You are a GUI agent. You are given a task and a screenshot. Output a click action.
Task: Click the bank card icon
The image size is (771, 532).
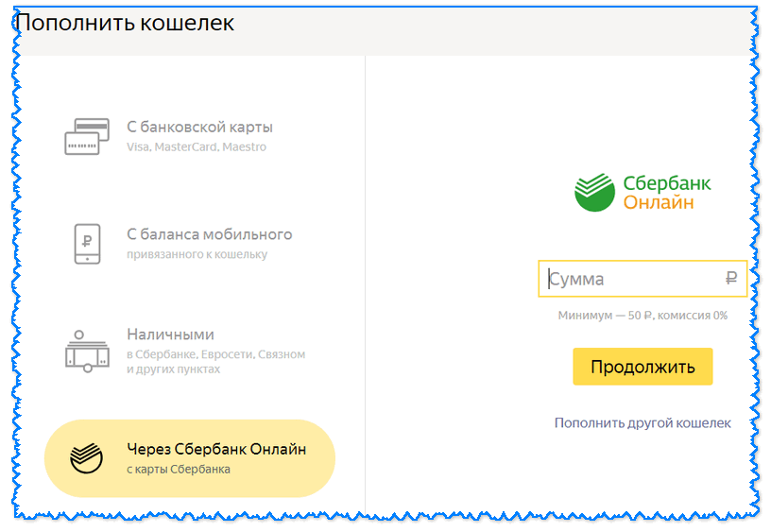pyautogui.click(x=87, y=137)
